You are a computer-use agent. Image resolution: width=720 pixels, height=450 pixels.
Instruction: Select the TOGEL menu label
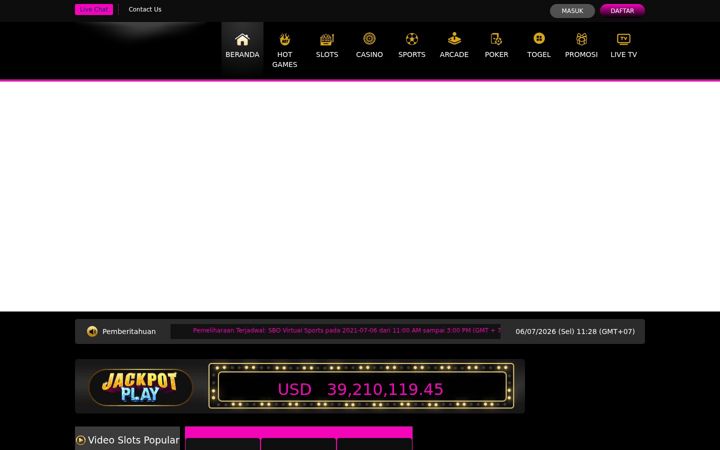[539, 54]
